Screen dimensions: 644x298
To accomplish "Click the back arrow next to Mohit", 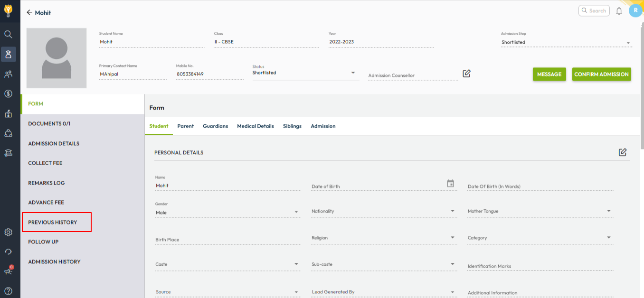I will pos(29,13).
